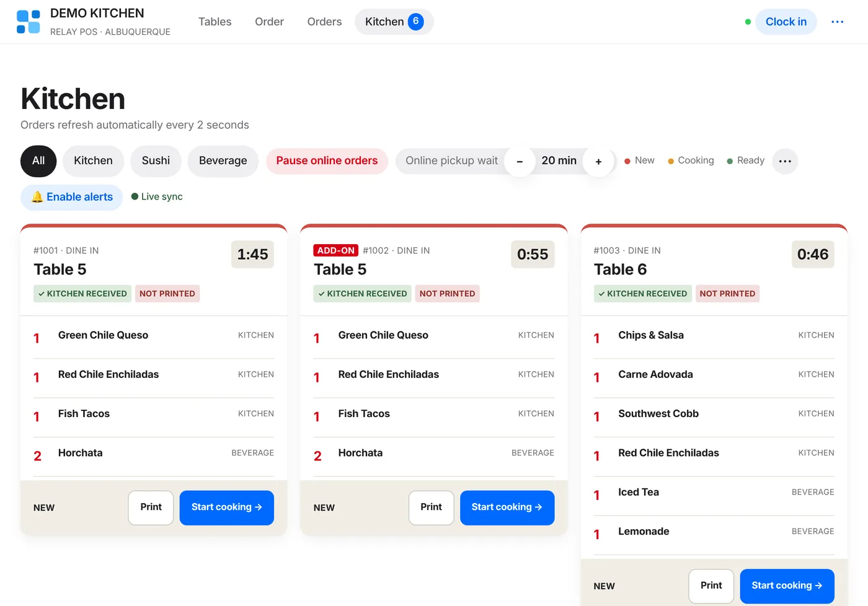868x606 pixels.
Task: Select the All station filter
Action: 38,161
